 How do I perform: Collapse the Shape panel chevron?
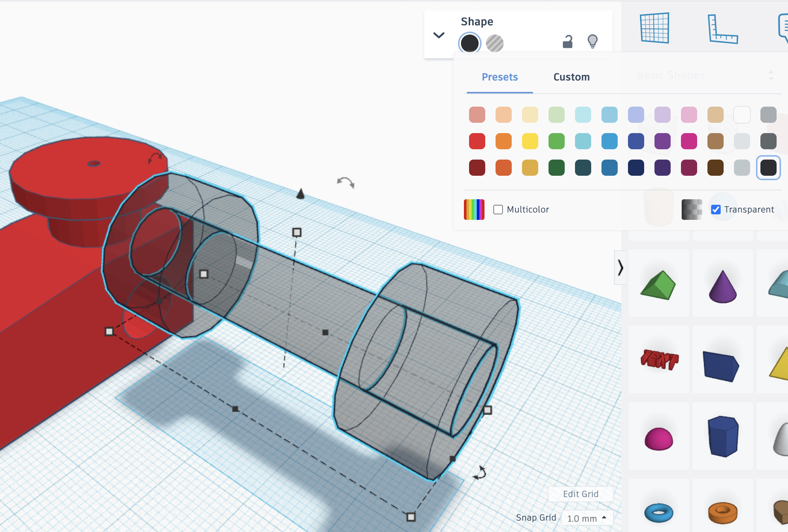point(439,35)
